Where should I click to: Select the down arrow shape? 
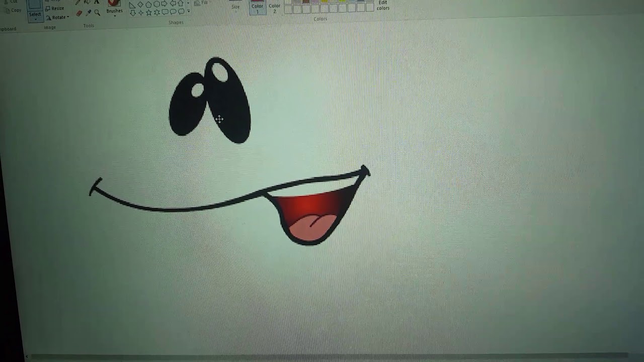pos(133,13)
